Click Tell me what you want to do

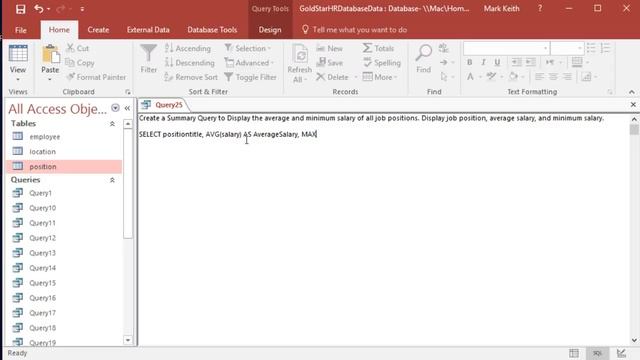(x=354, y=30)
